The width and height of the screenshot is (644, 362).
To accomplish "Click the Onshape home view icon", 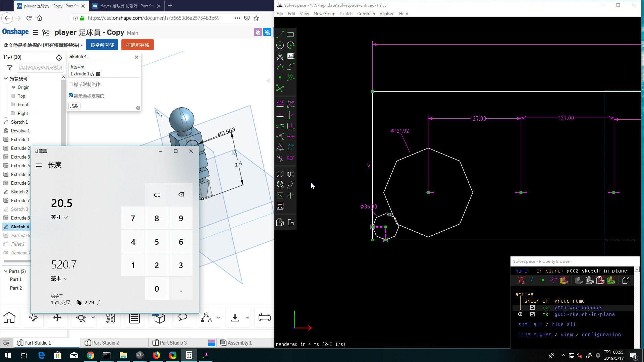I will click(9, 317).
